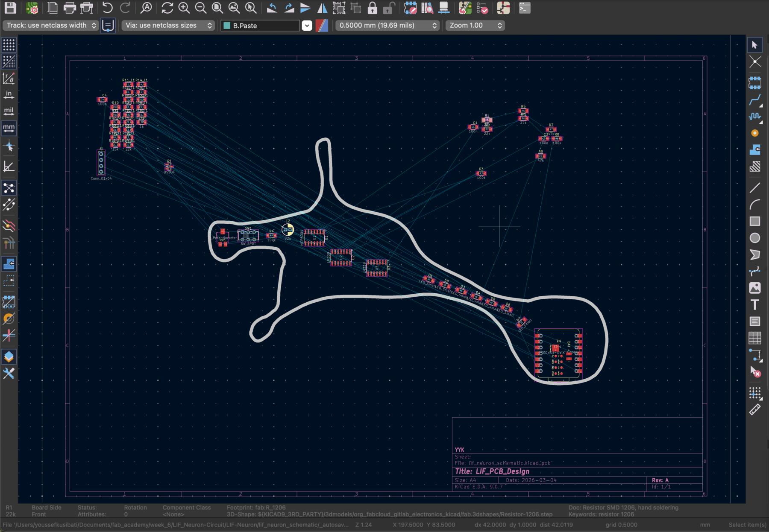
Task: Zoom to fit the whole board
Action: click(x=218, y=8)
